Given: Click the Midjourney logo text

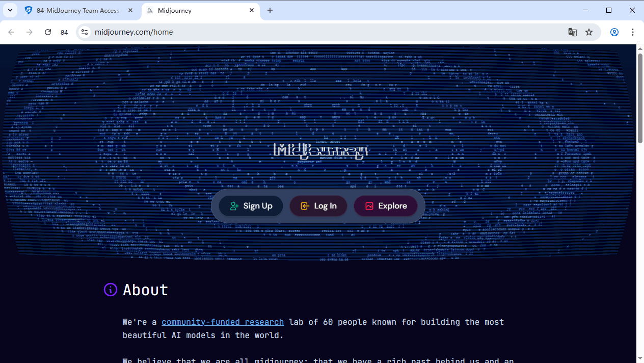Looking at the screenshot, I should coord(320,150).
